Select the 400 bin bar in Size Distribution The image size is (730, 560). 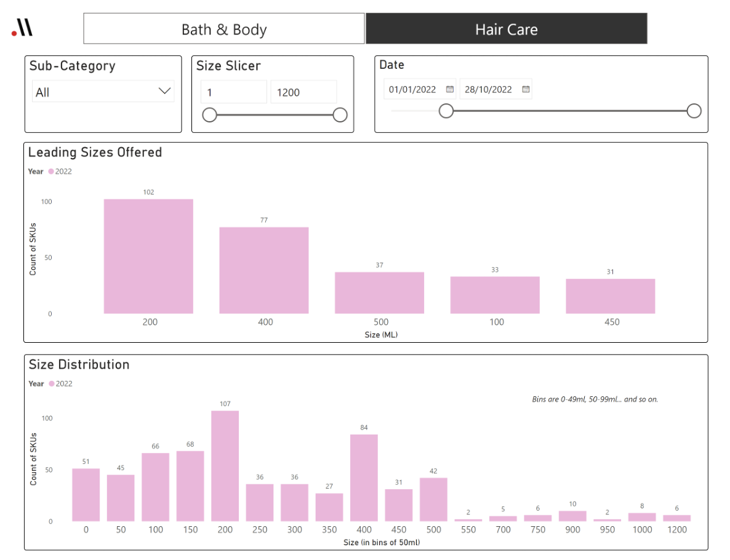click(x=364, y=478)
